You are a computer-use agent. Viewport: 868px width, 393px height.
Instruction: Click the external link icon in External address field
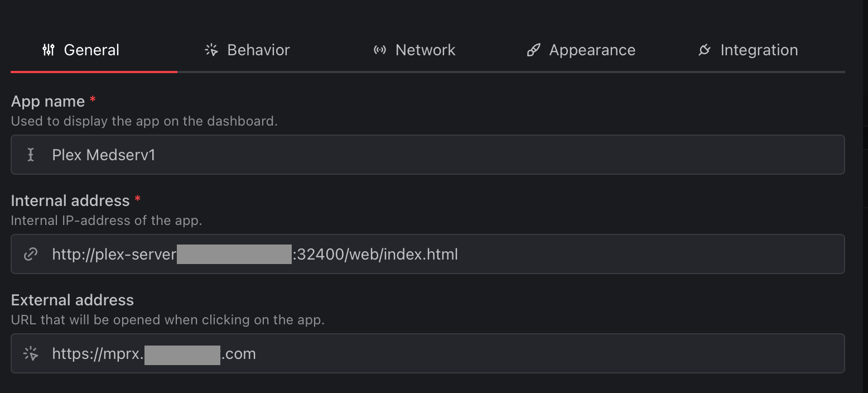point(31,353)
